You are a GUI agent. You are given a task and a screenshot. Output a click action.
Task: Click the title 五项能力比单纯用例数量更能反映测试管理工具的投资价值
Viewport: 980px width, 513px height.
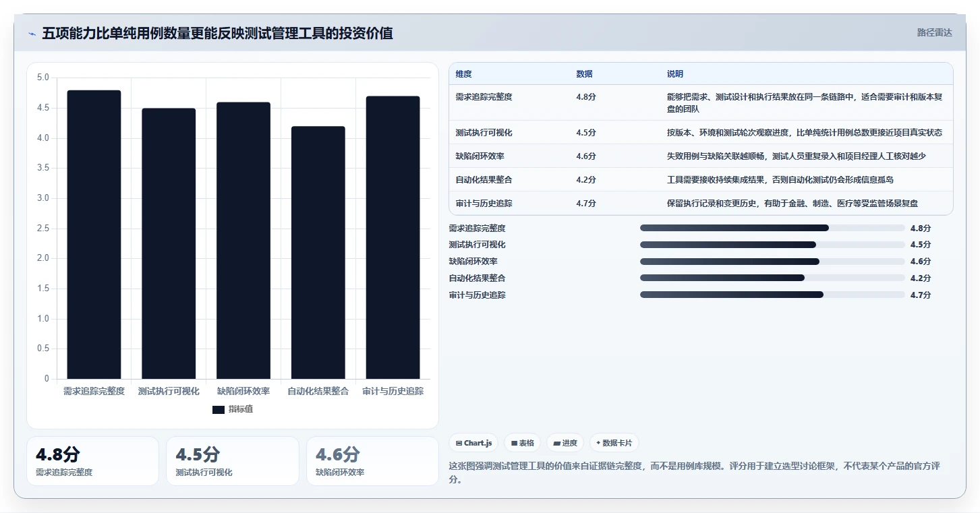click(x=217, y=33)
